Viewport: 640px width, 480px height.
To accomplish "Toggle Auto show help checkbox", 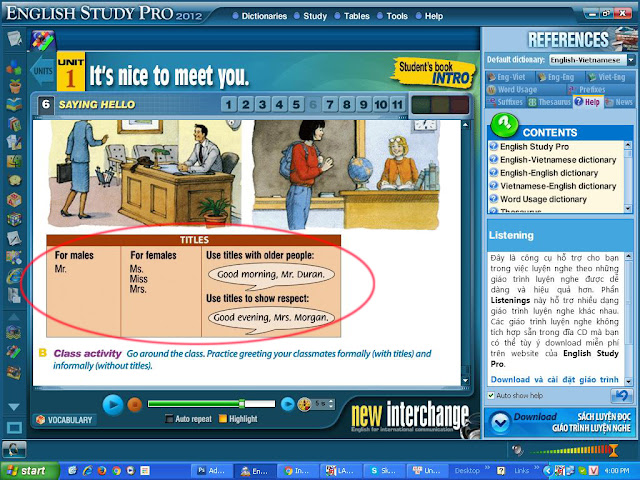I will (491, 395).
